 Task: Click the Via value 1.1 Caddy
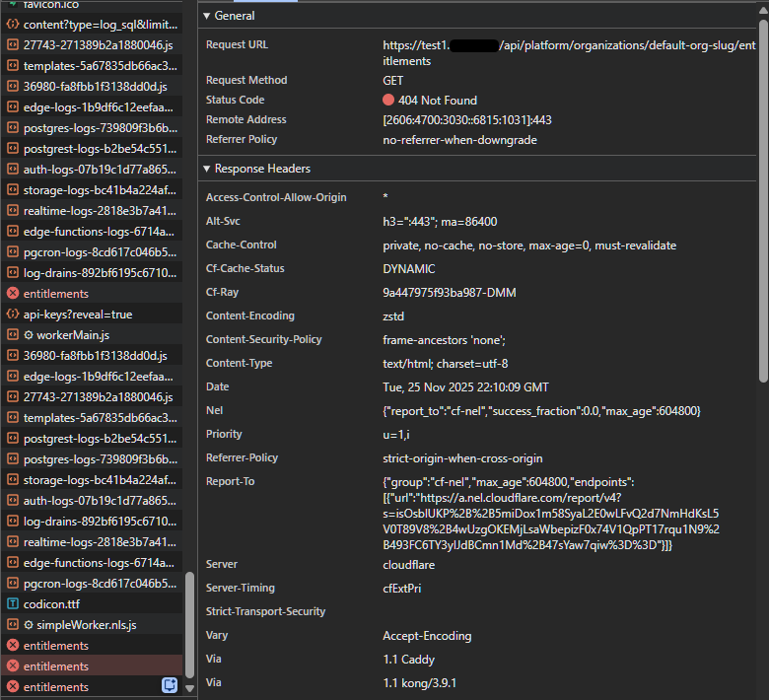408,660
